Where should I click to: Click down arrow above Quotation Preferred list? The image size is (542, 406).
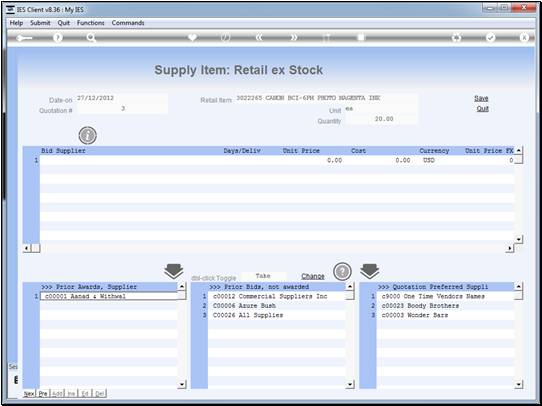[x=370, y=271]
